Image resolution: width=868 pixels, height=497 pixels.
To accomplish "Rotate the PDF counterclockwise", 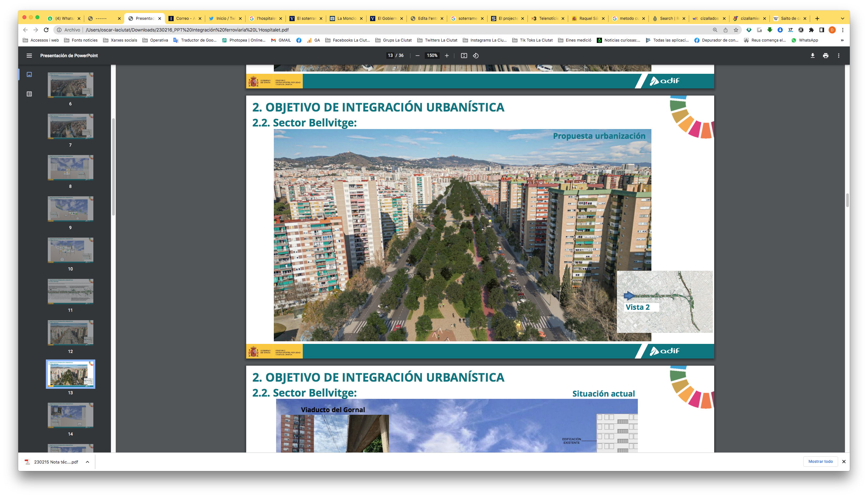I will point(476,56).
